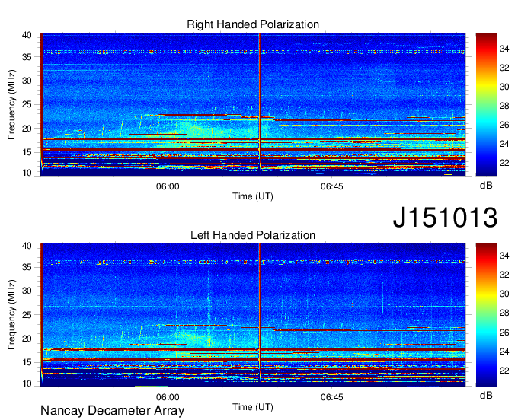Click the '28' value on bottom colorbar
This screenshot has width=518, height=420.
tap(504, 313)
